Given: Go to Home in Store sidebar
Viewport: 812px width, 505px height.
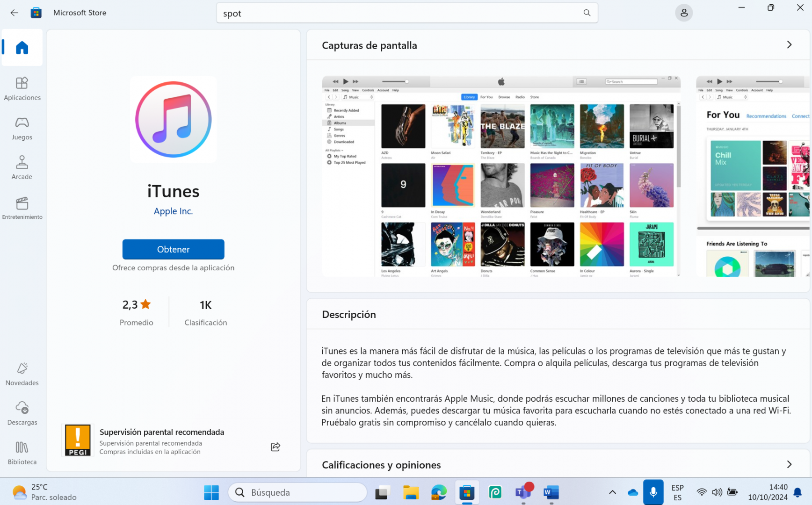Looking at the screenshot, I should tap(22, 48).
